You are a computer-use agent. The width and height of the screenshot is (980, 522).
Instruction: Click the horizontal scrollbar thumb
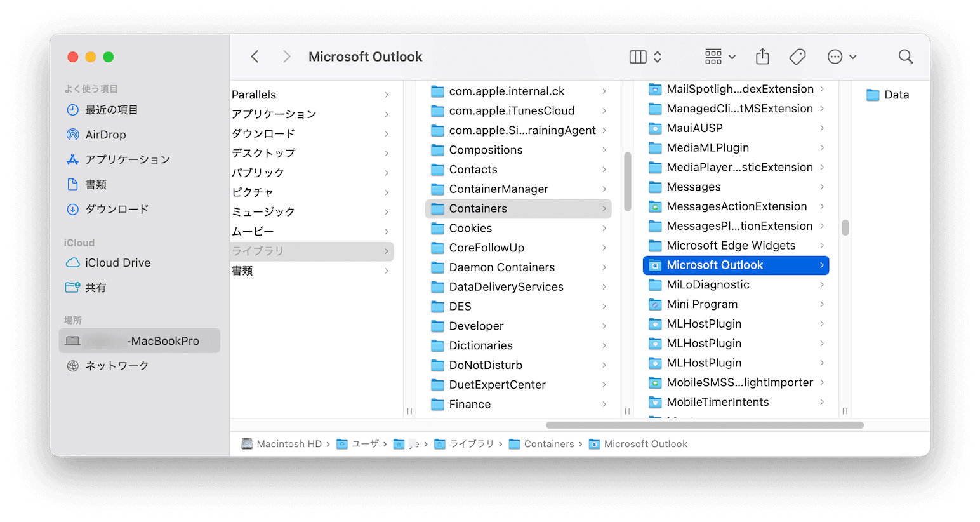point(705,425)
